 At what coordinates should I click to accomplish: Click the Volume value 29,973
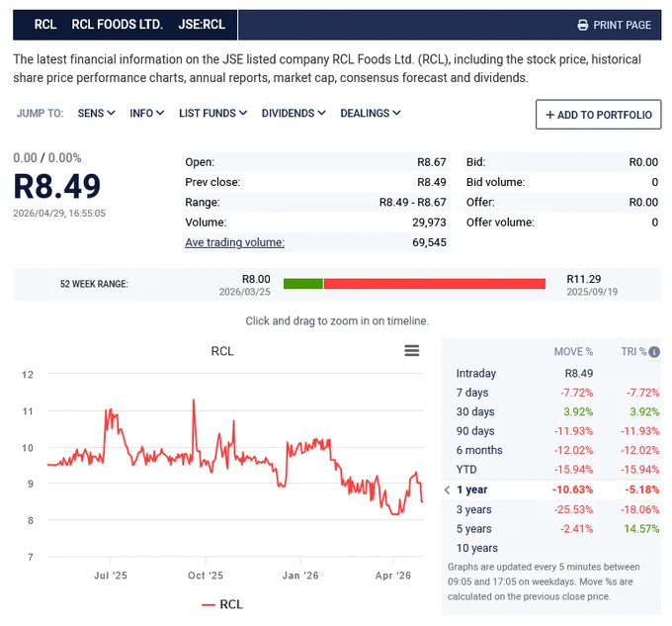pyautogui.click(x=429, y=223)
